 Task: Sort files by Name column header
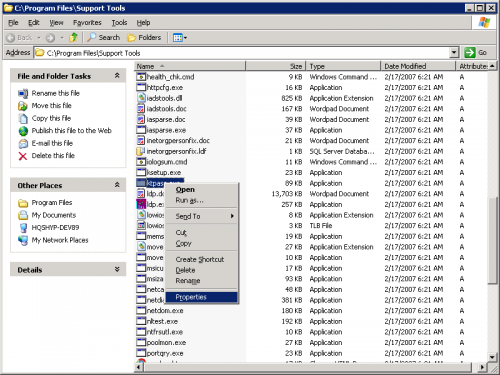190,66
